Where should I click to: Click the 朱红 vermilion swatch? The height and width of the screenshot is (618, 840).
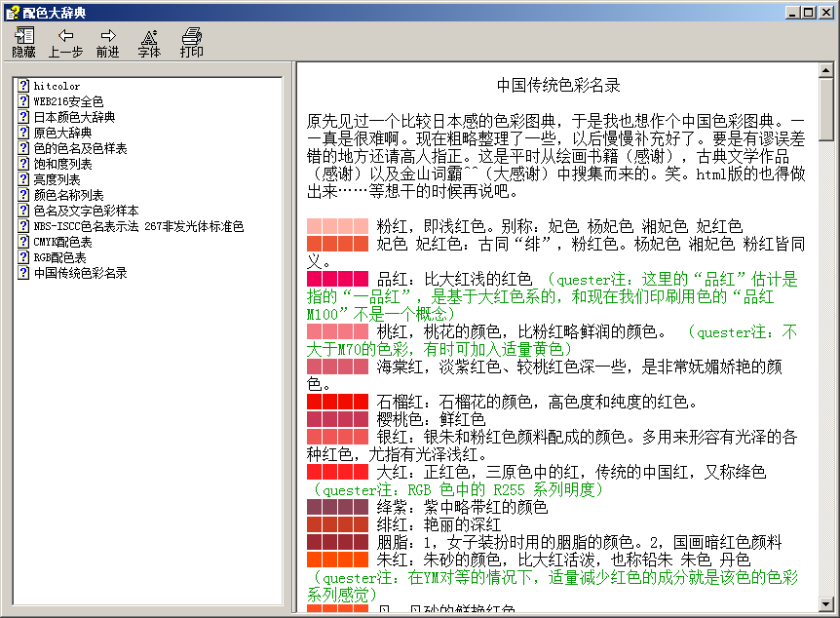pos(337,560)
